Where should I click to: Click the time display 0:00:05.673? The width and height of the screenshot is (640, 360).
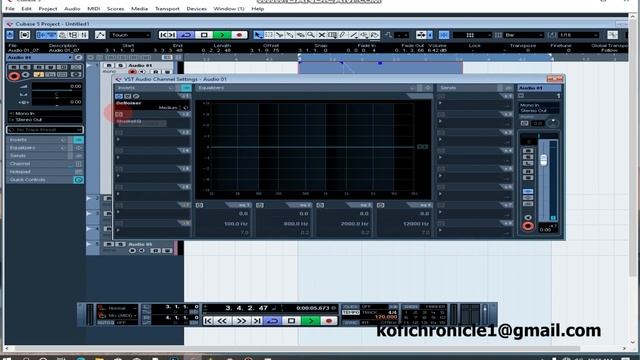pyautogui.click(x=313, y=308)
